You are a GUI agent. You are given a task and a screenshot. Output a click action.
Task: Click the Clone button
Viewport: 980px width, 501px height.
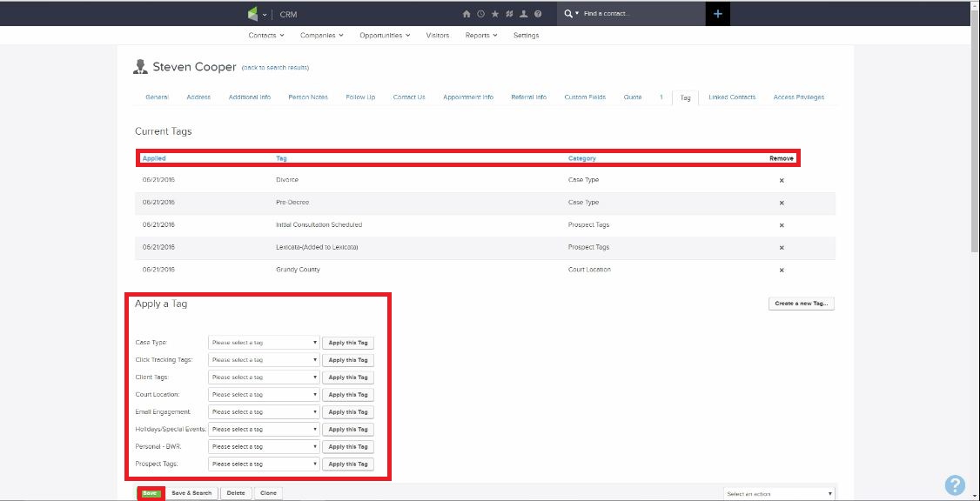point(268,493)
